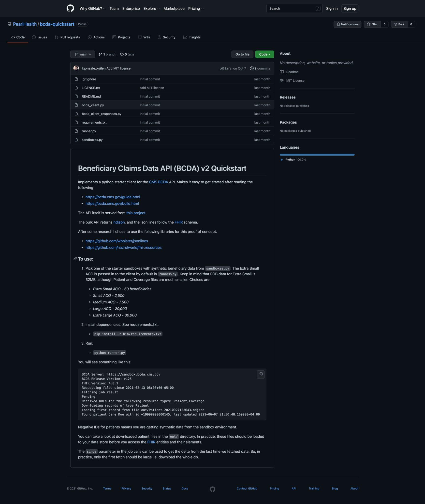
Task: Click the slash shortcut icon in search
Action: 318,8
